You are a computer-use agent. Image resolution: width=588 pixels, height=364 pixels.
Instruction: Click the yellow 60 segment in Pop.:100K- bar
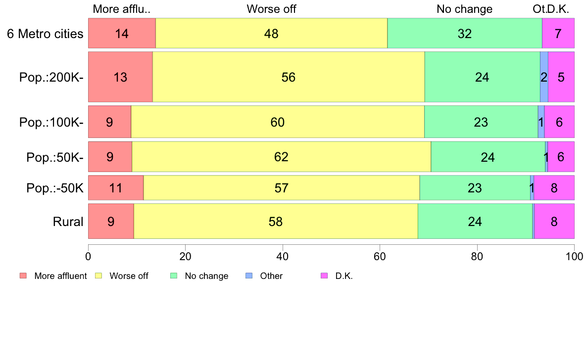tap(278, 122)
